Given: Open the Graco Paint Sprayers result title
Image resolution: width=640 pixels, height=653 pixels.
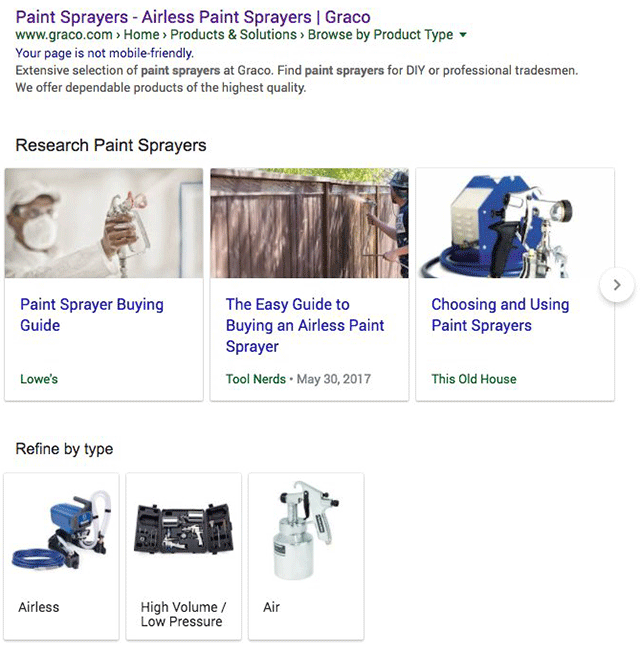Looking at the screenshot, I should [193, 17].
